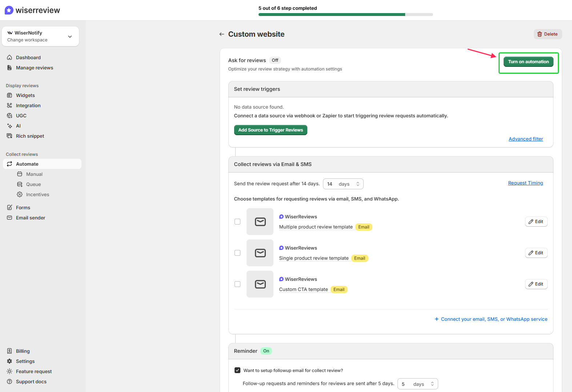The height and width of the screenshot is (392, 572).
Task: Select the Single product review template checkbox
Action: [237, 253]
